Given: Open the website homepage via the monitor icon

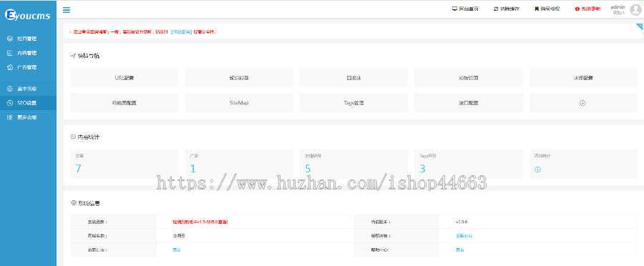Looking at the screenshot, I should pyautogui.click(x=465, y=9).
